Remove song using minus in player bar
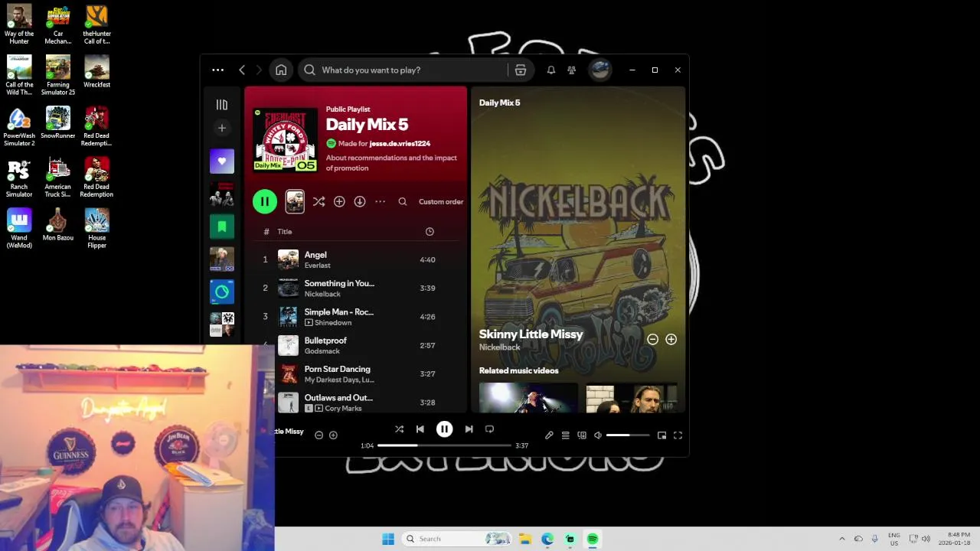980x551 pixels. click(x=318, y=435)
